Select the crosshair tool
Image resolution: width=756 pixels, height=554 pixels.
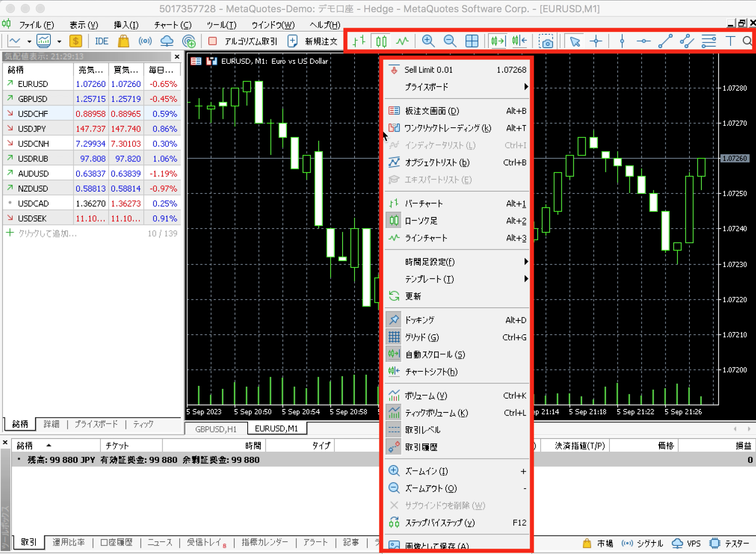596,41
